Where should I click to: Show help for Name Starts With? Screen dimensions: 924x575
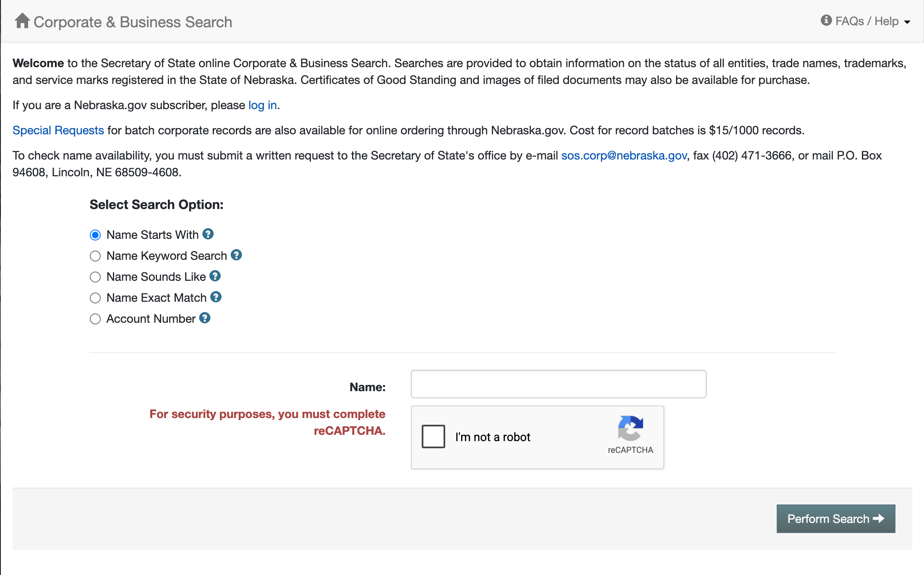(208, 234)
